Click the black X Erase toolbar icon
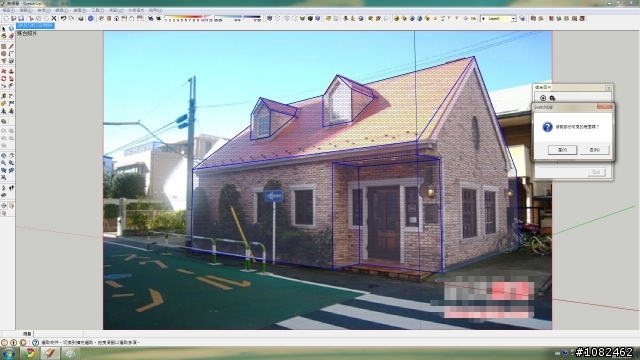The image size is (640, 360). pos(54,18)
